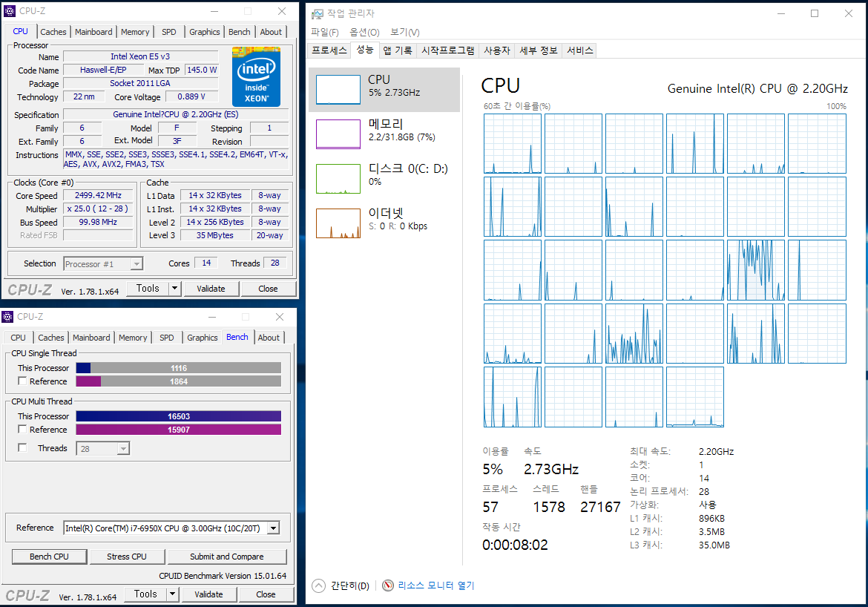Switch to Memory tab in top CPU-Z window
Screen dimensions: 868x607
pos(135,32)
